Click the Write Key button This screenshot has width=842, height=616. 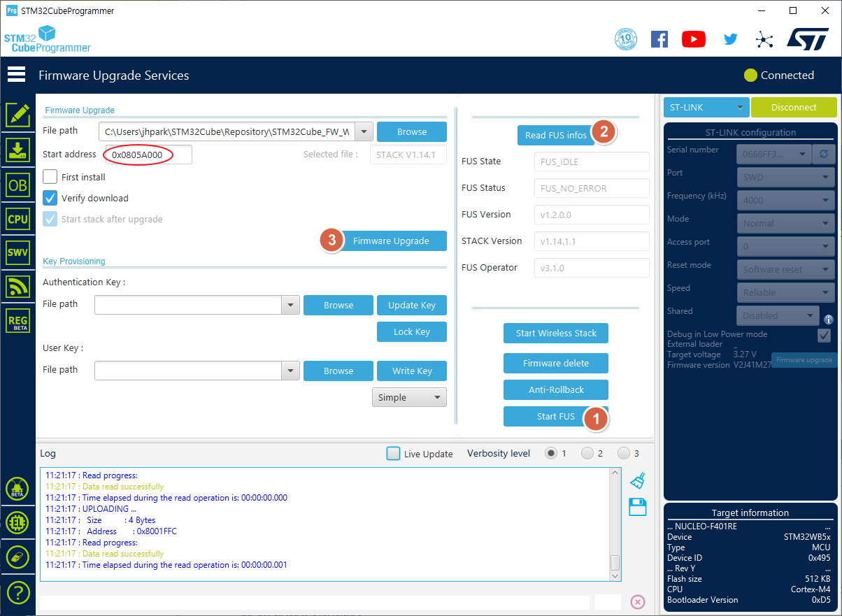tap(412, 371)
